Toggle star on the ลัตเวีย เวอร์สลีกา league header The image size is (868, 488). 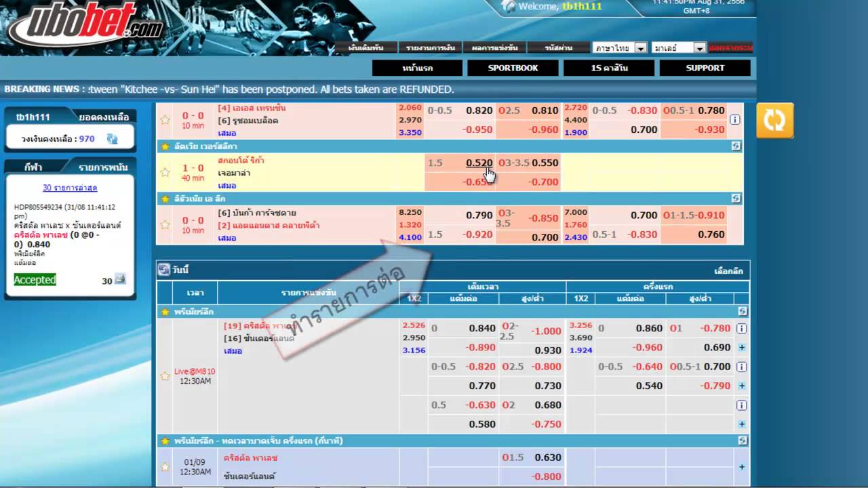click(164, 146)
